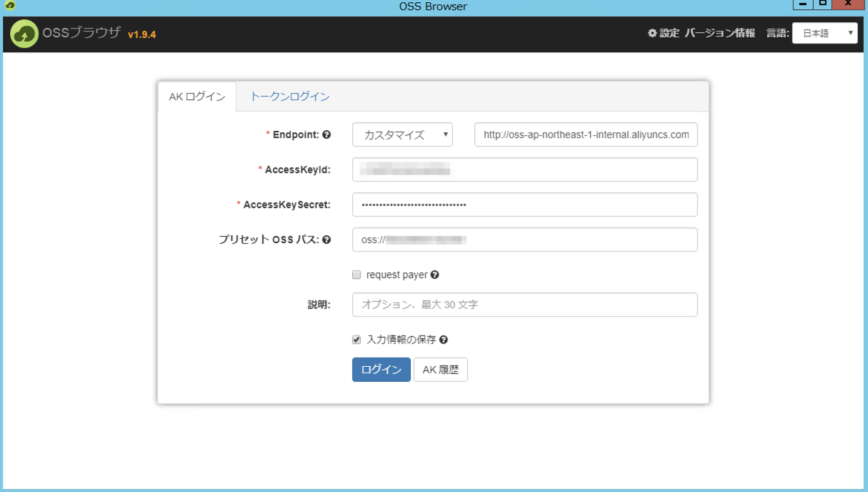The width and height of the screenshot is (868, 492).
Task: Click the OSS Browser cloud logo
Action: point(24,34)
